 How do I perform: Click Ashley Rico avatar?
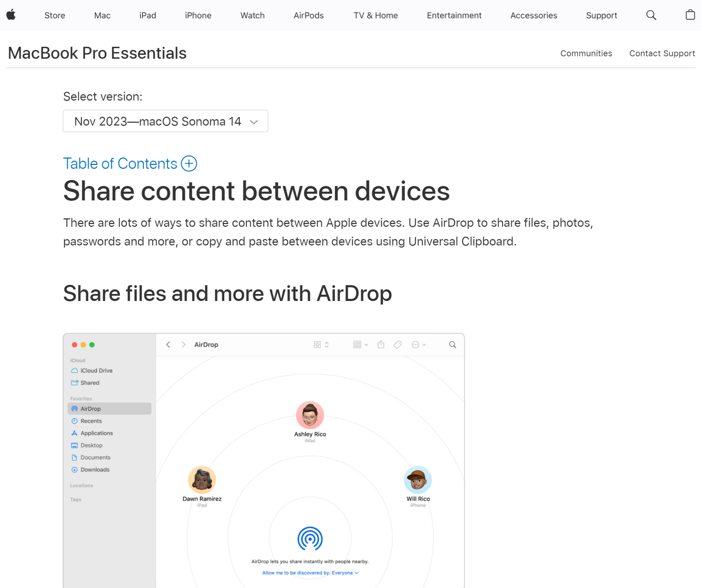[x=310, y=415]
